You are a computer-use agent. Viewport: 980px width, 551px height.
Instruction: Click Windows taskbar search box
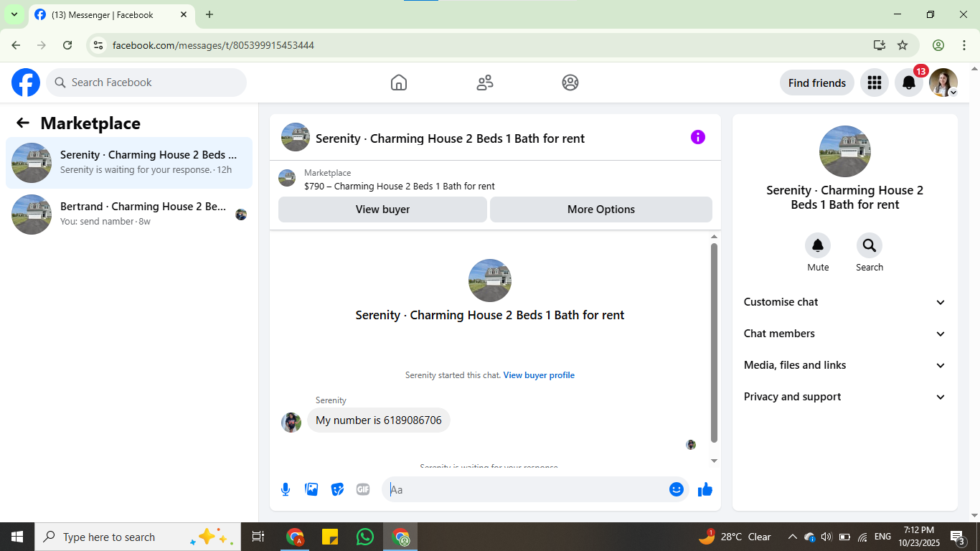138,537
